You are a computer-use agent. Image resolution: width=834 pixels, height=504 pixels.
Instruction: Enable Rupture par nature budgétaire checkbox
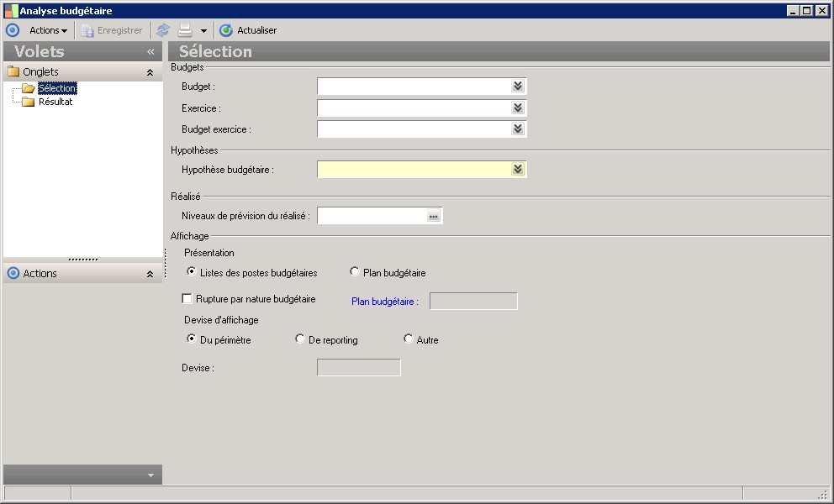tap(187, 299)
